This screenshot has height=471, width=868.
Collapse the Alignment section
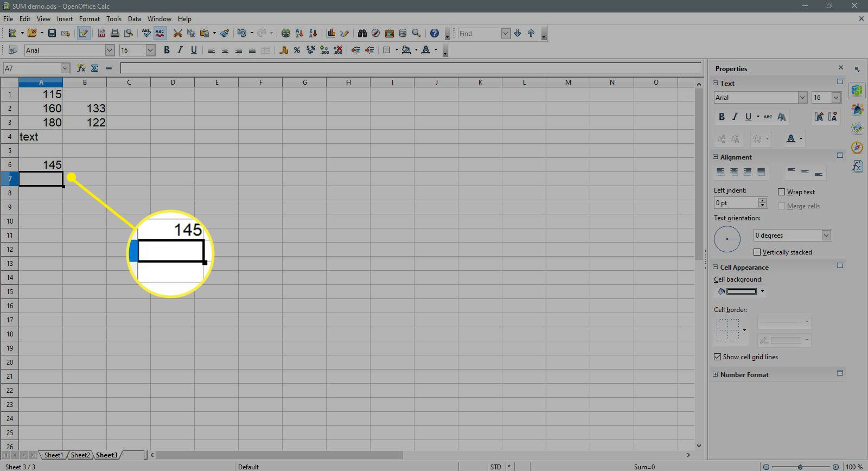pyautogui.click(x=715, y=157)
